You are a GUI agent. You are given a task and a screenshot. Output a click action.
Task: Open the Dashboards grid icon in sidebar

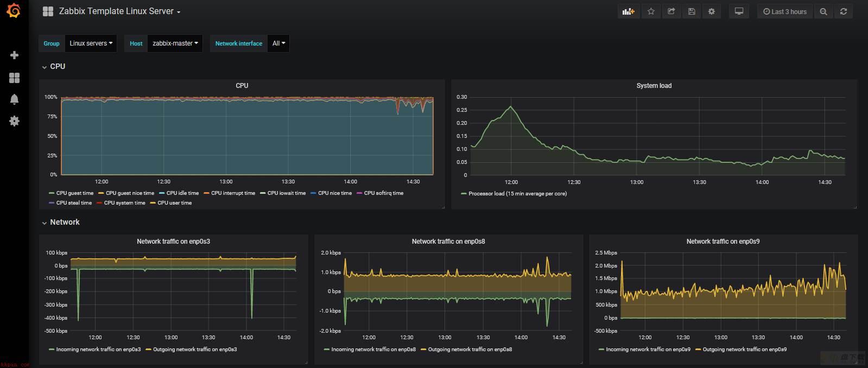[15, 78]
